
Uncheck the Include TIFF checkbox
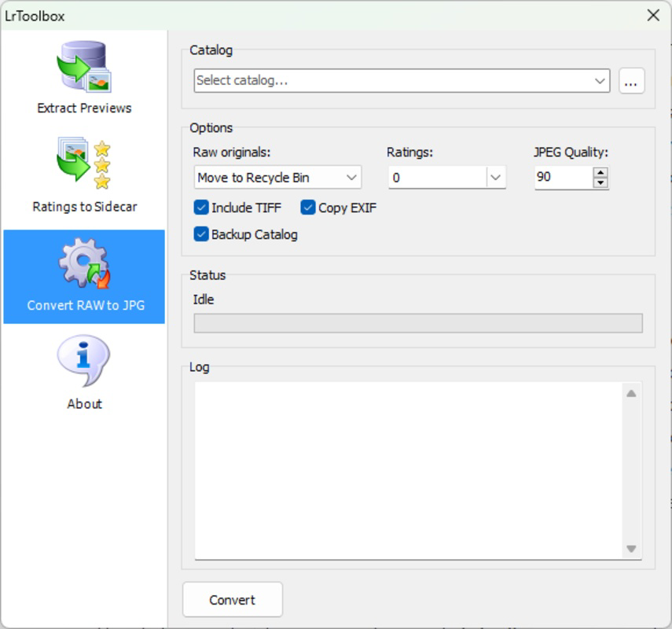click(x=201, y=208)
